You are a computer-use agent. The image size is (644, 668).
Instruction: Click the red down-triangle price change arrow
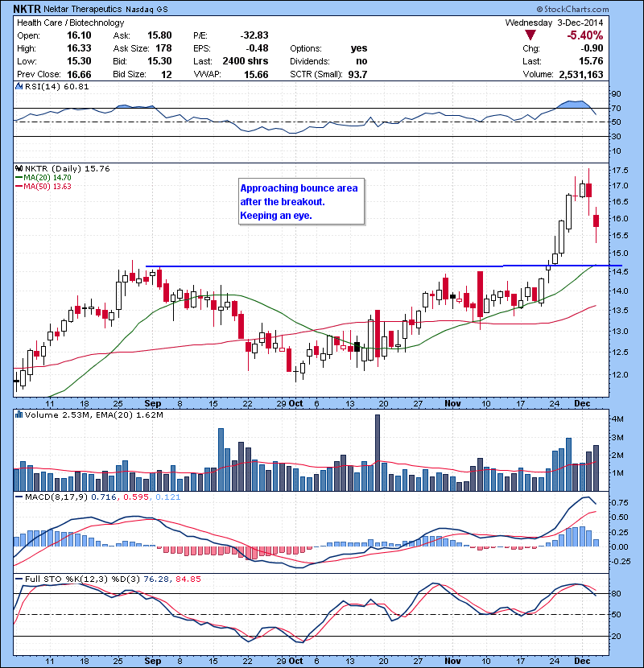[x=530, y=35]
